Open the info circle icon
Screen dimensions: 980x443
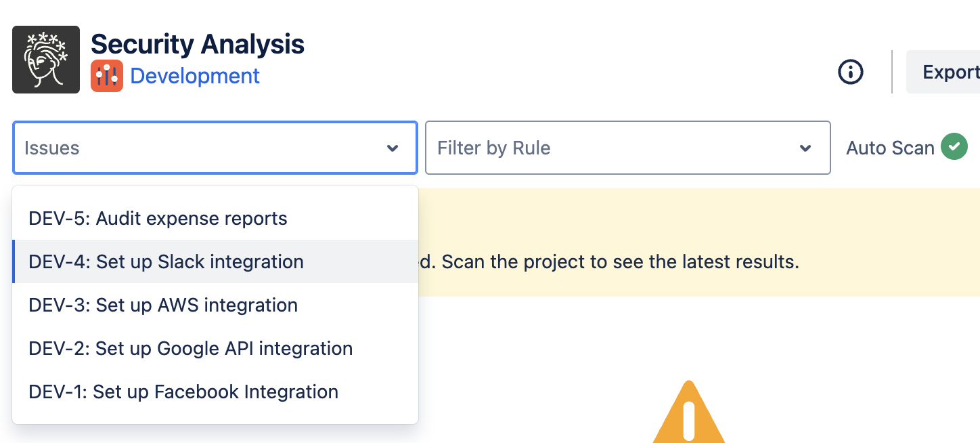pos(851,71)
